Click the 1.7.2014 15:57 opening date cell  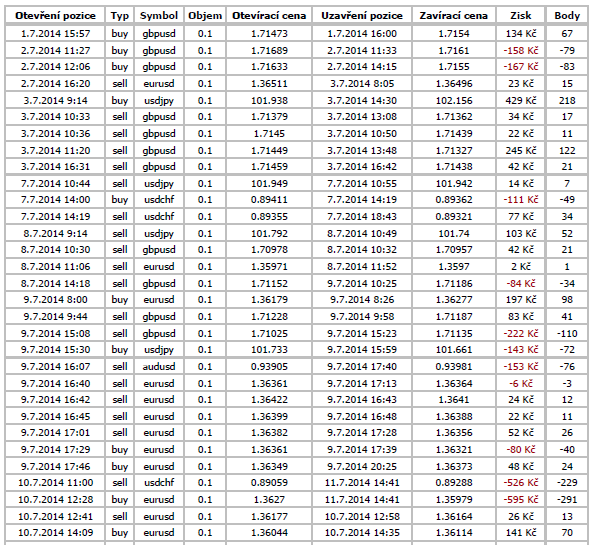point(55,34)
